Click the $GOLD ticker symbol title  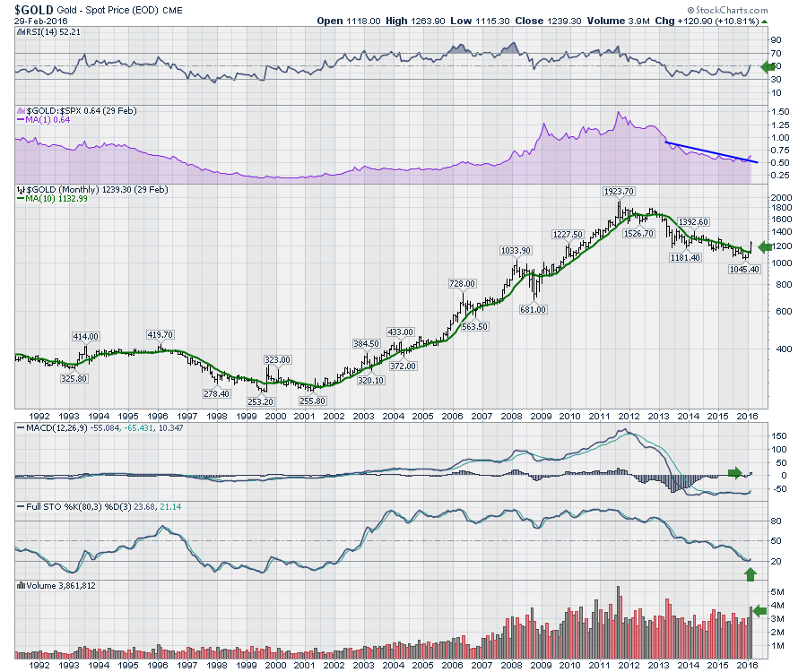[x=33, y=9]
